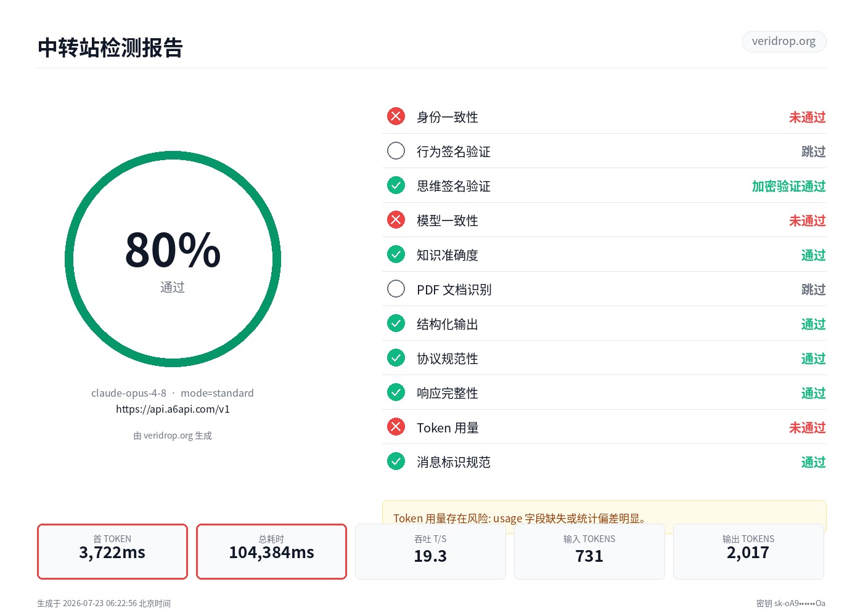Click the green check icon beside 思维签名验证
Viewport: 863px width, 616px height.
[x=396, y=185]
